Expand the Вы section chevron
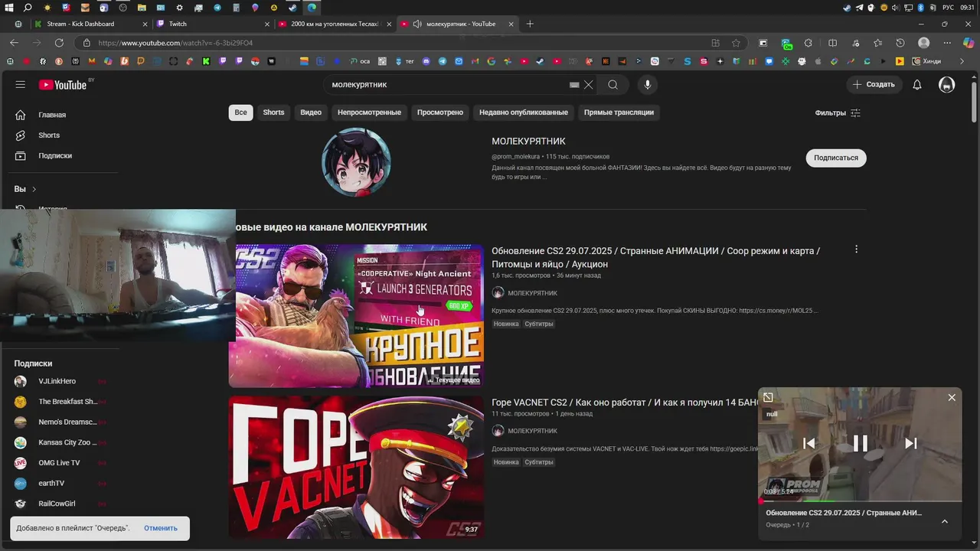The image size is (980, 551). [34, 189]
